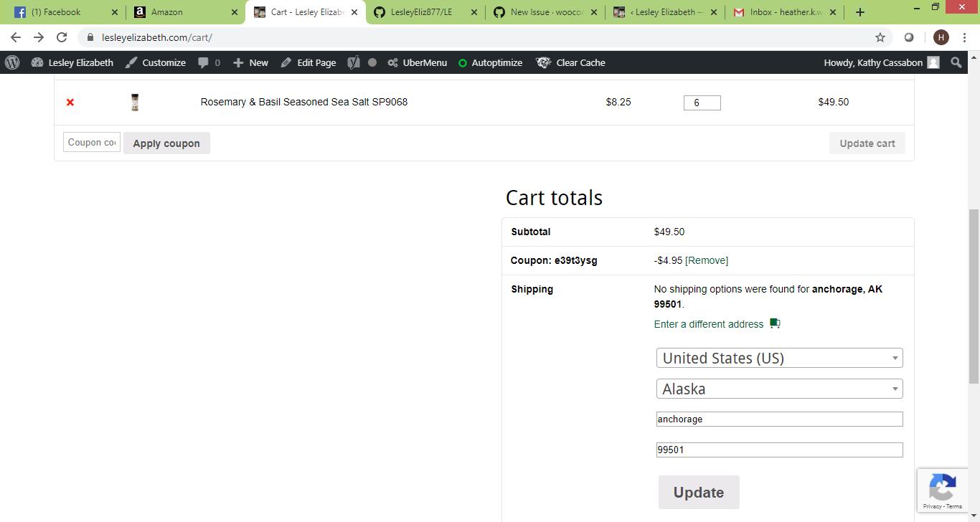Click Edit Page in admin bar
980x522 pixels.
pyautogui.click(x=308, y=62)
